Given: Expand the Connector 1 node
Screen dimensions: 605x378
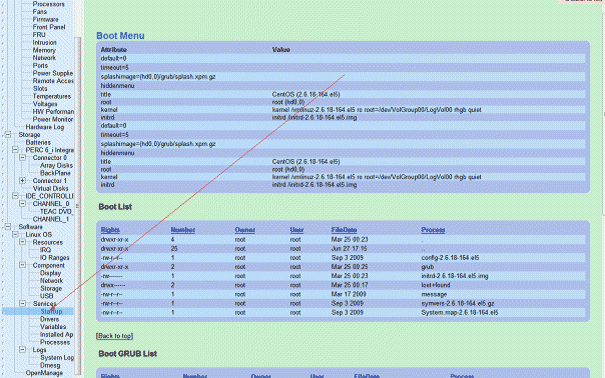Looking at the screenshot, I should (22, 181).
